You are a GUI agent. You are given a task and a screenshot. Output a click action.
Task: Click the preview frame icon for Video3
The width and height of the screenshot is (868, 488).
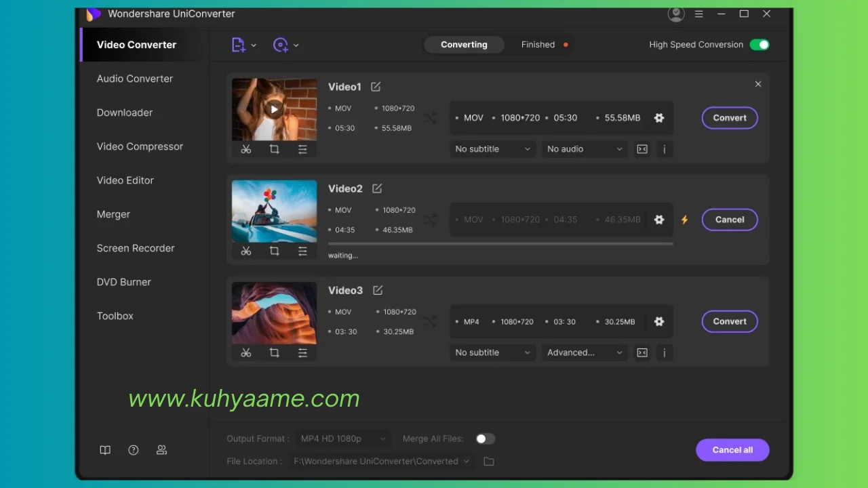642,352
